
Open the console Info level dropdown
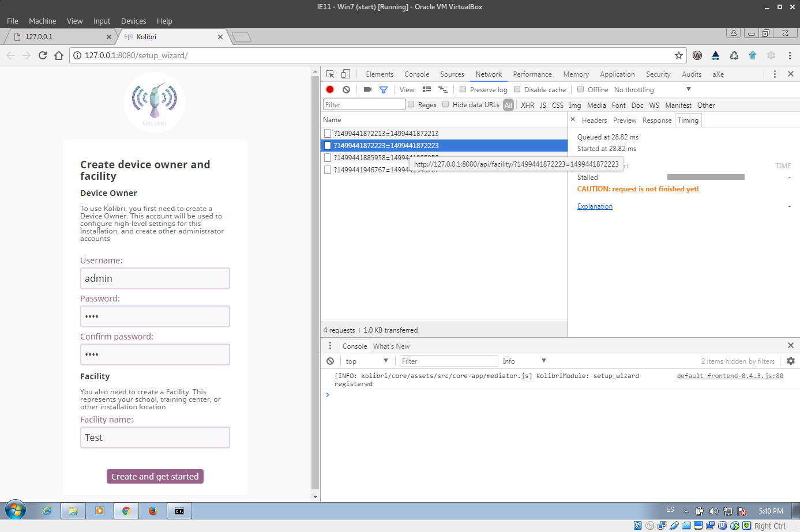[x=524, y=361]
